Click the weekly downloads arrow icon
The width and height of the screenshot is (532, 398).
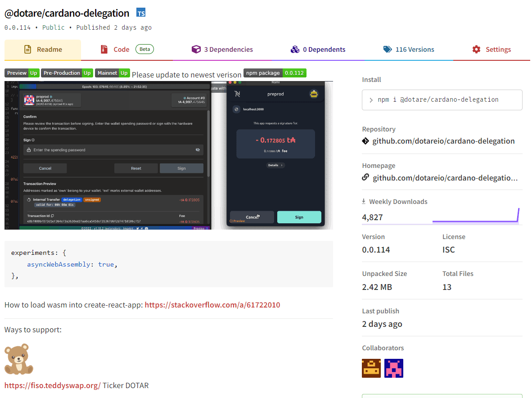[x=364, y=201]
